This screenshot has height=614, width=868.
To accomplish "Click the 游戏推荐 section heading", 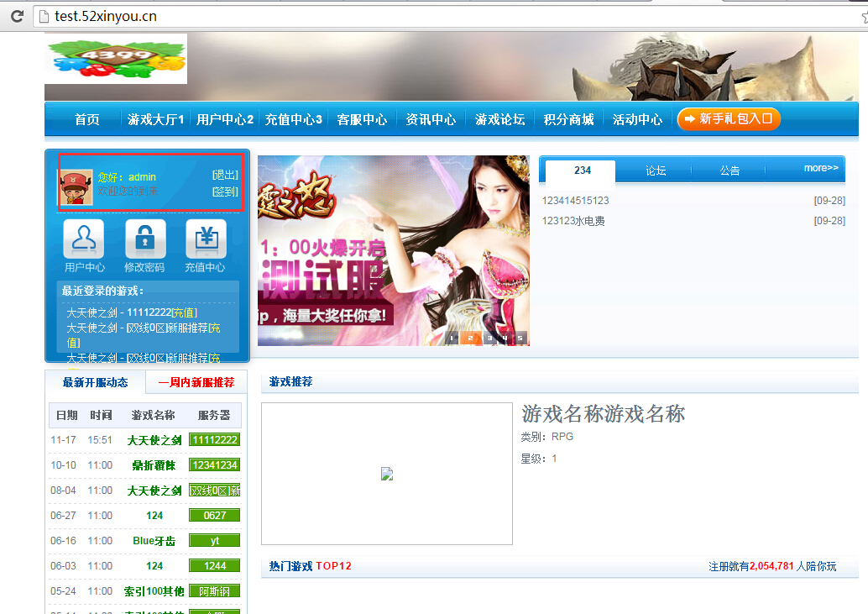I will tap(290, 381).
